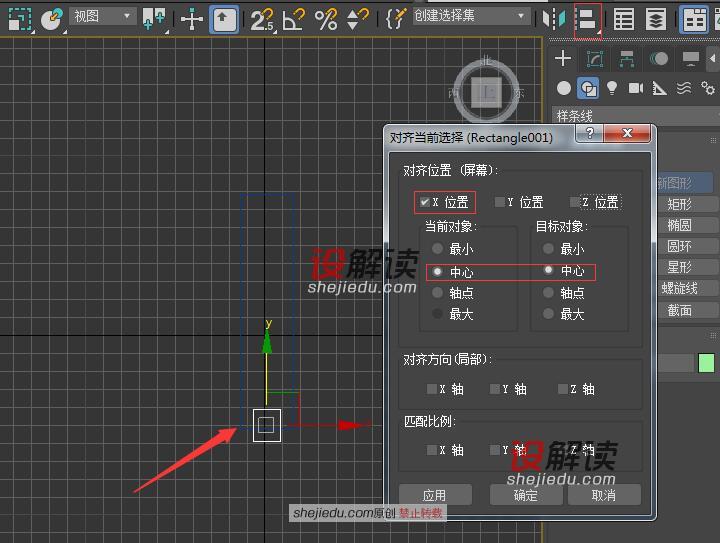Select 中心 under 目标对象

tap(548, 270)
